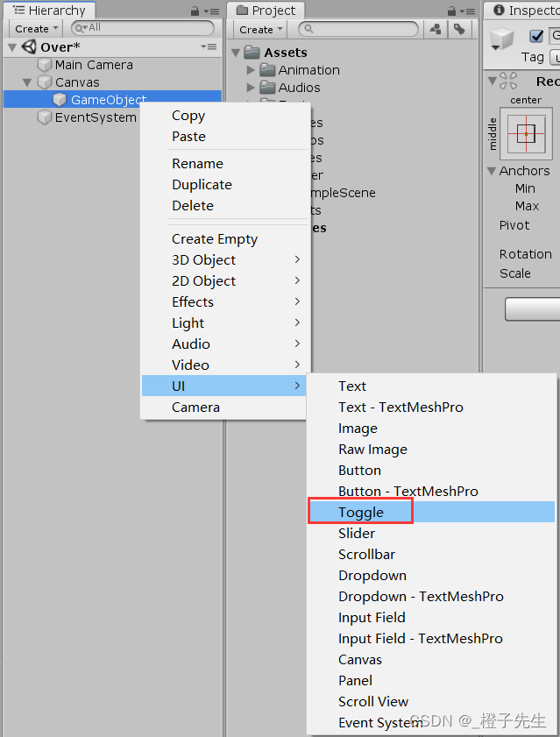Viewport: 560px width, 737px height.
Task: Choose Slider from the UI submenu
Action: [431, 533]
